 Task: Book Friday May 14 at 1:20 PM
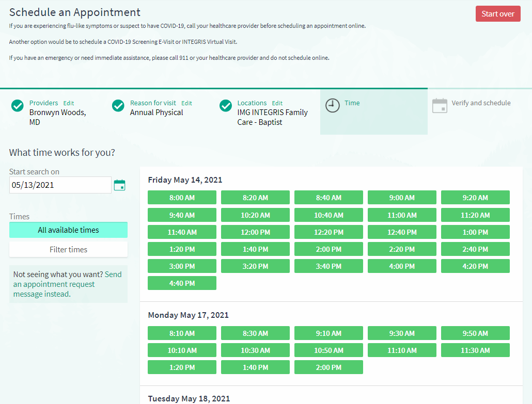click(x=182, y=249)
